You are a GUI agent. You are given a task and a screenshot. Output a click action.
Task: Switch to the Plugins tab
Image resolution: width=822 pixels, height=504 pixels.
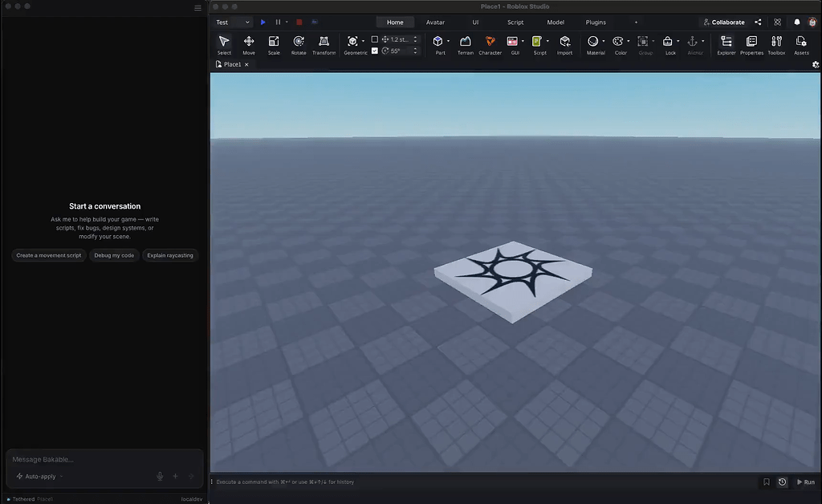click(596, 22)
